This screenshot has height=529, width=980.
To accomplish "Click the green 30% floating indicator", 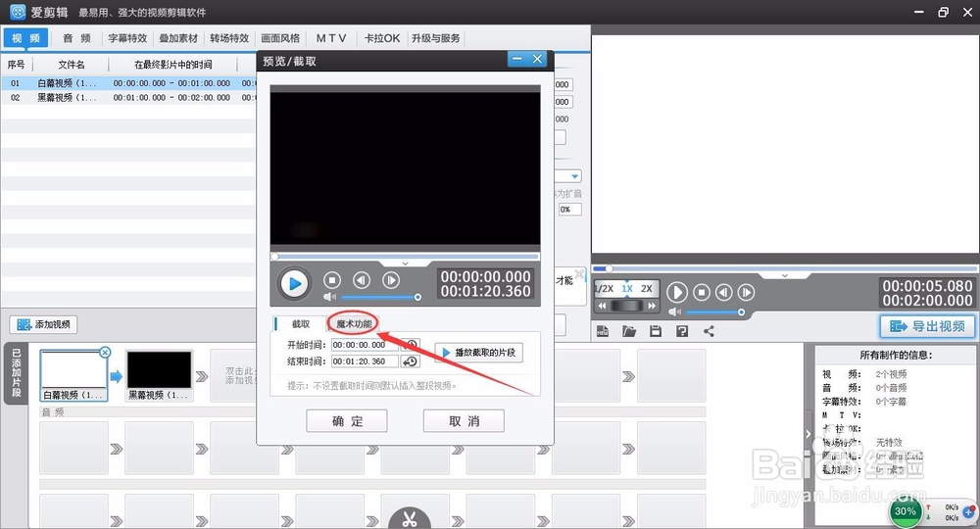I will pos(905,511).
